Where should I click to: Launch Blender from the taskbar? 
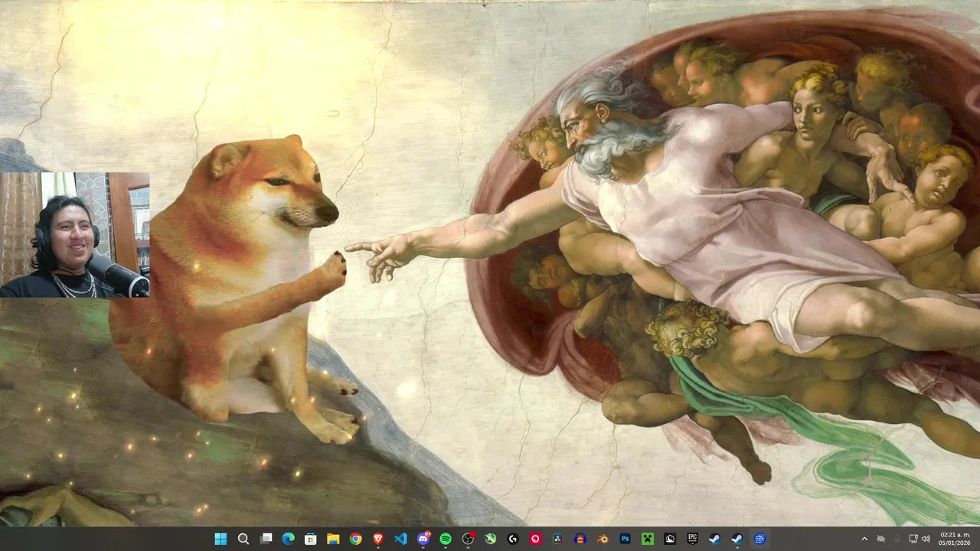(603, 539)
